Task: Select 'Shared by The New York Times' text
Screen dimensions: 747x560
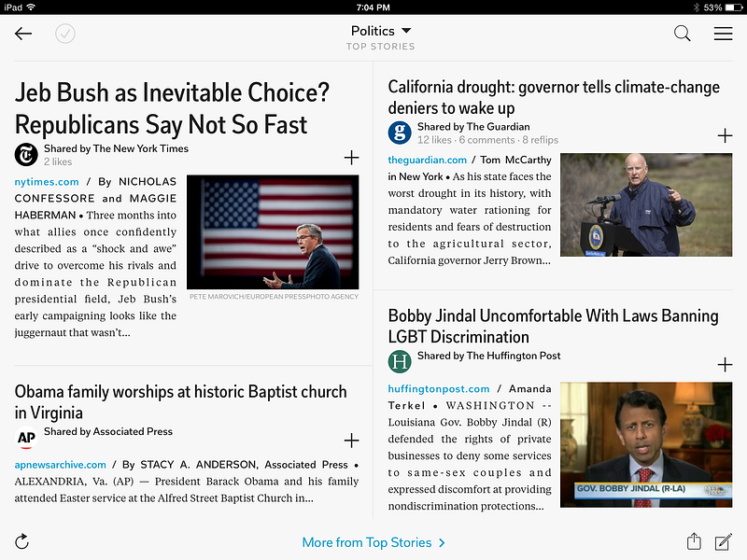Action: pos(116,148)
